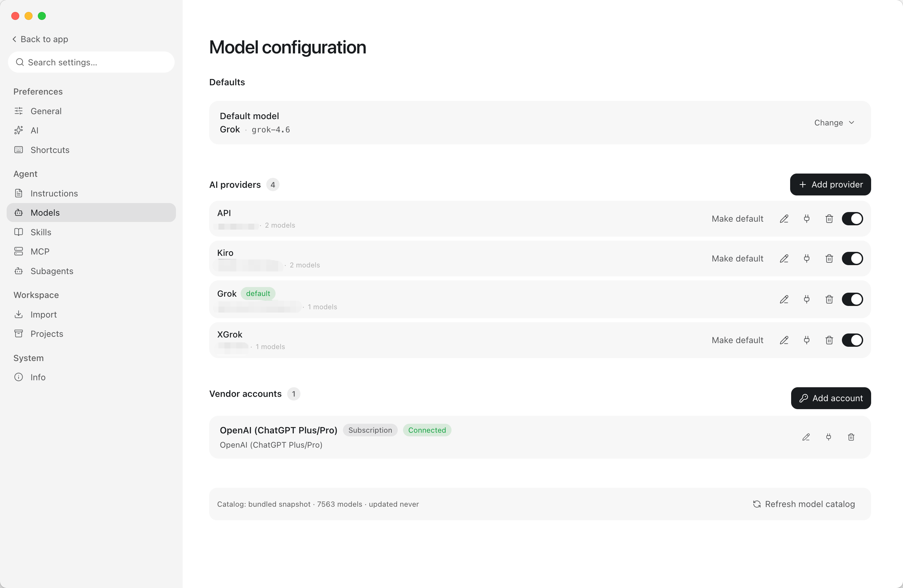Image resolution: width=903 pixels, height=588 pixels.
Task: Delete the API provider with trash icon
Action: (829, 219)
